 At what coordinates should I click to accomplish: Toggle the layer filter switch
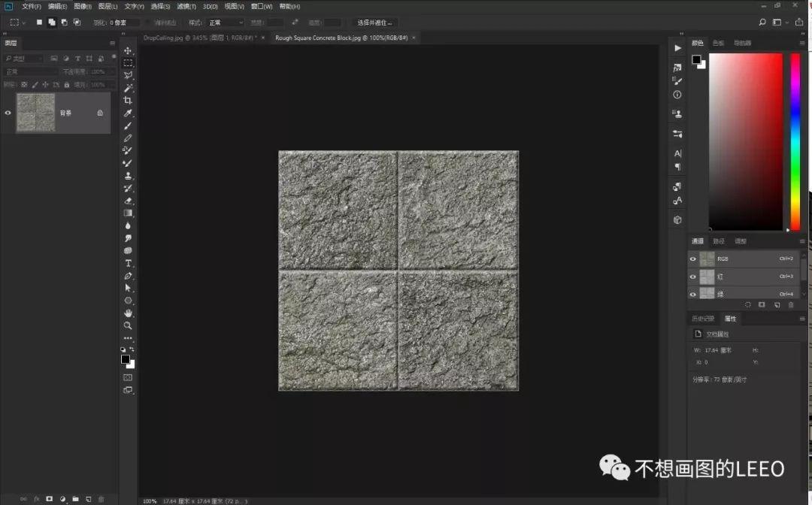tap(114, 57)
